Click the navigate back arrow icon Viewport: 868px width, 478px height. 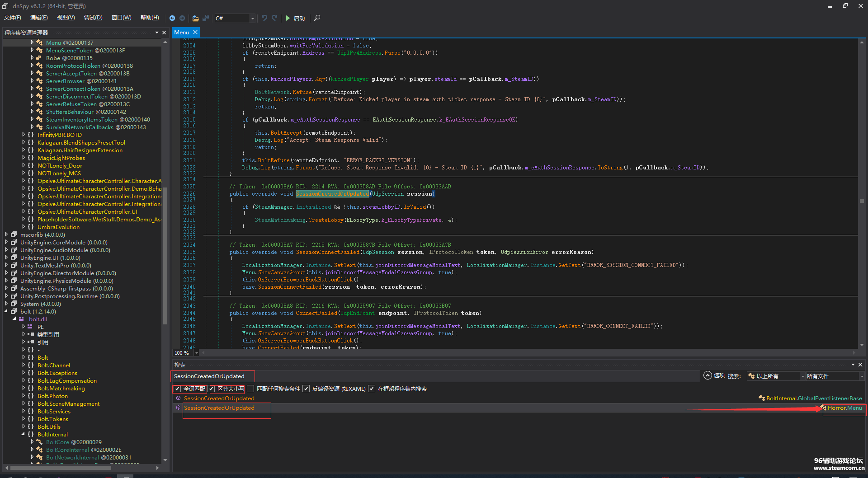coord(172,18)
